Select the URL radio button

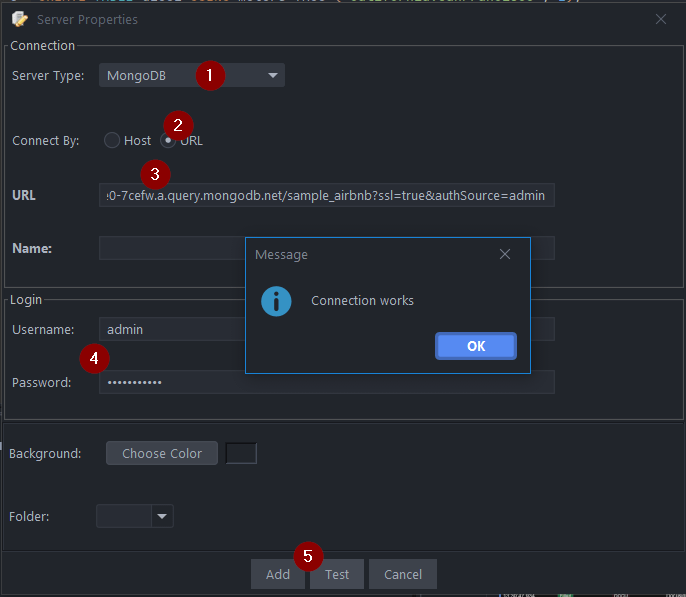[x=168, y=140]
